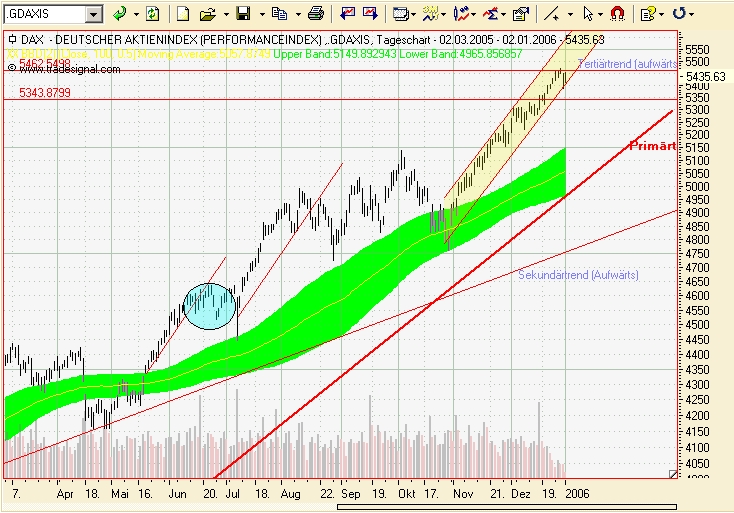Image resolution: width=734 pixels, height=513 pixels.
Task: Select the cyan circle annotation on the chart
Action: coord(209,306)
